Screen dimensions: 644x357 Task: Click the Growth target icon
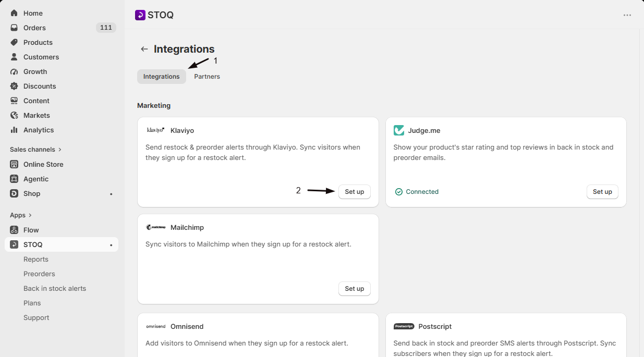[14, 71]
